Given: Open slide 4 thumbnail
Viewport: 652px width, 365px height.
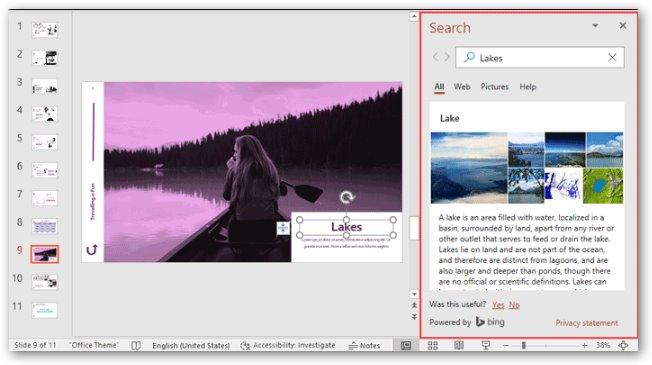Looking at the screenshot, I should point(44,114).
